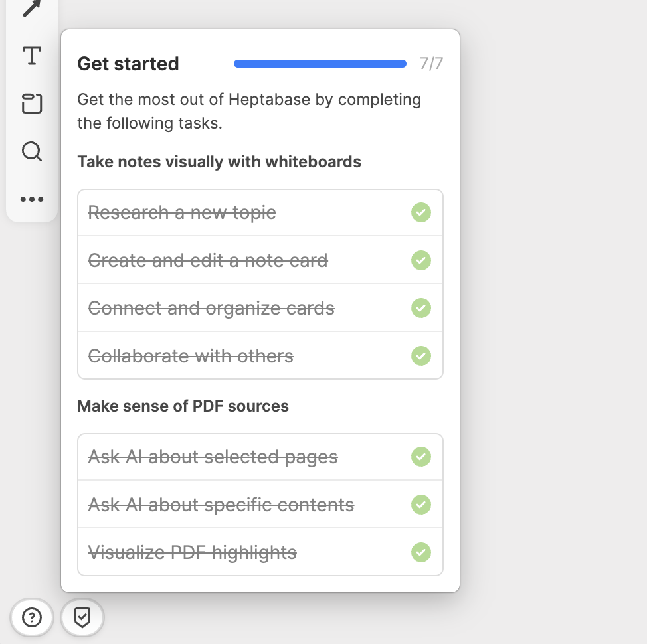
Task: Open Search from the toolbar
Action: [31, 152]
